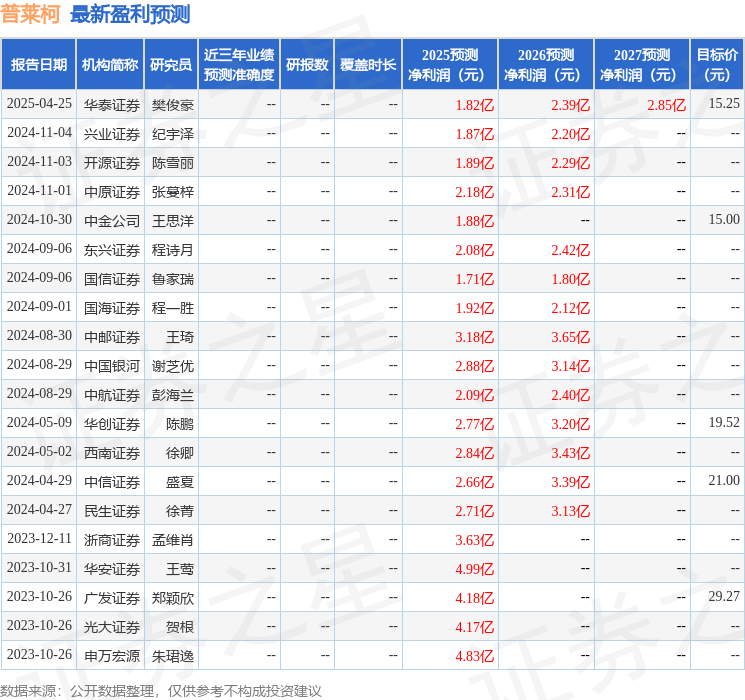The width and height of the screenshot is (745, 700).
Task: Select the 中原证券 institution cell
Action: coord(112,192)
